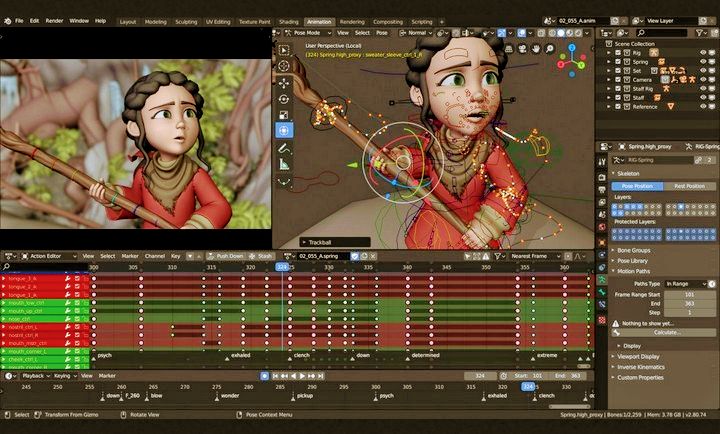Switch skeleton to Rest Position

click(682, 186)
